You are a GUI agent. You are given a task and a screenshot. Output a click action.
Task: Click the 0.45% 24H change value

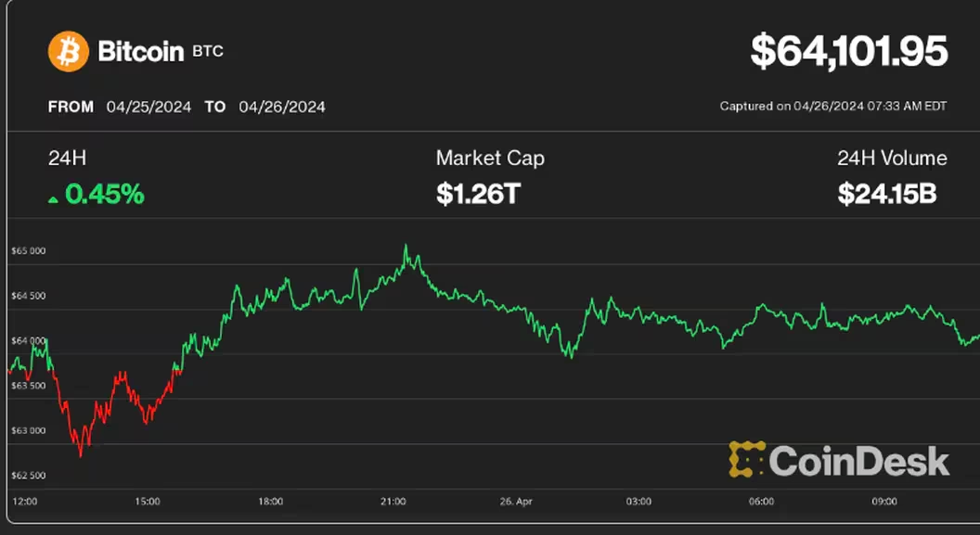104,194
